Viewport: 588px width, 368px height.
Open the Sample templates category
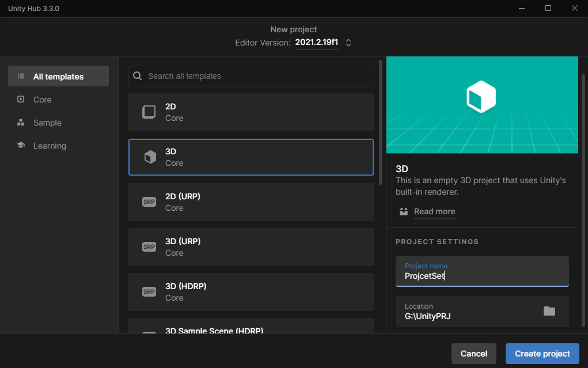coord(47,123)
